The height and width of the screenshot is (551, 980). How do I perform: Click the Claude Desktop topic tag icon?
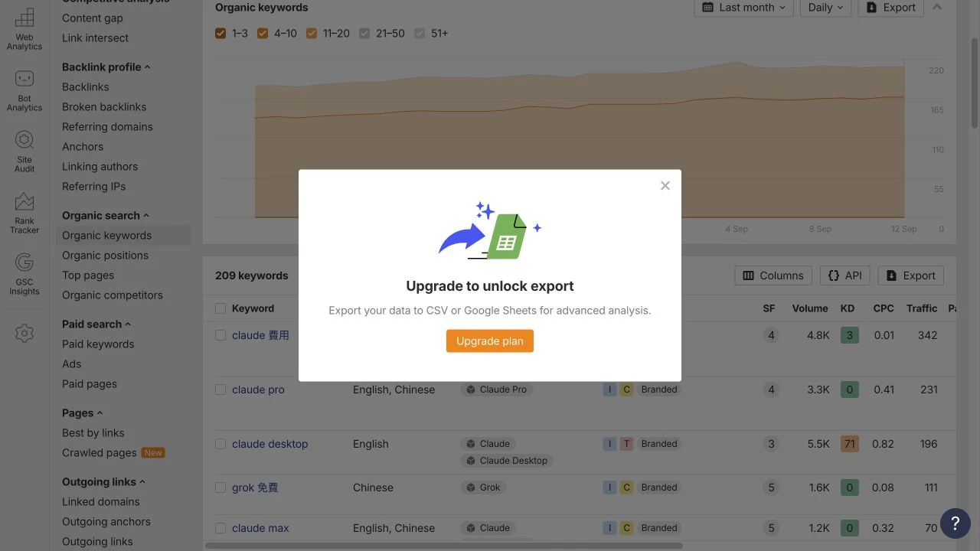tap(471, 461)
